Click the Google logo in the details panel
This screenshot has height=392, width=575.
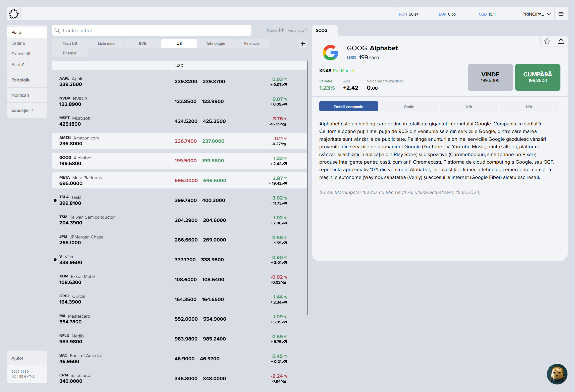[x=330, y=53]
